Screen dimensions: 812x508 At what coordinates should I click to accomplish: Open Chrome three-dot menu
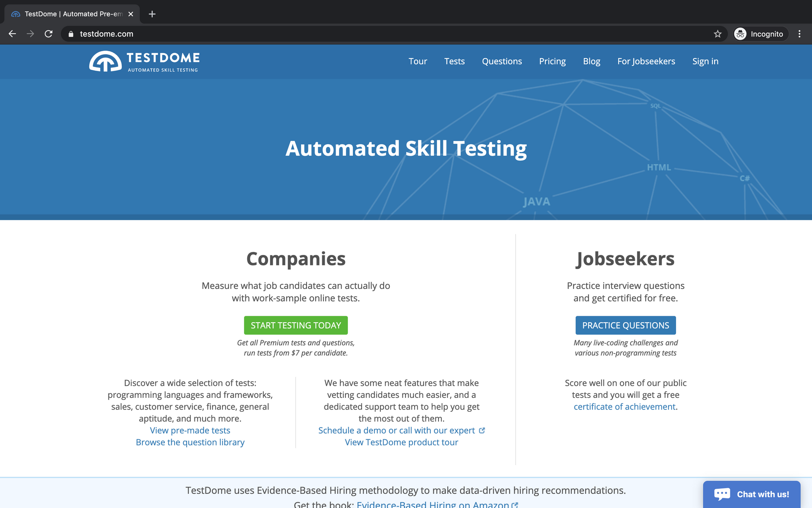click(x=799, y=34)
